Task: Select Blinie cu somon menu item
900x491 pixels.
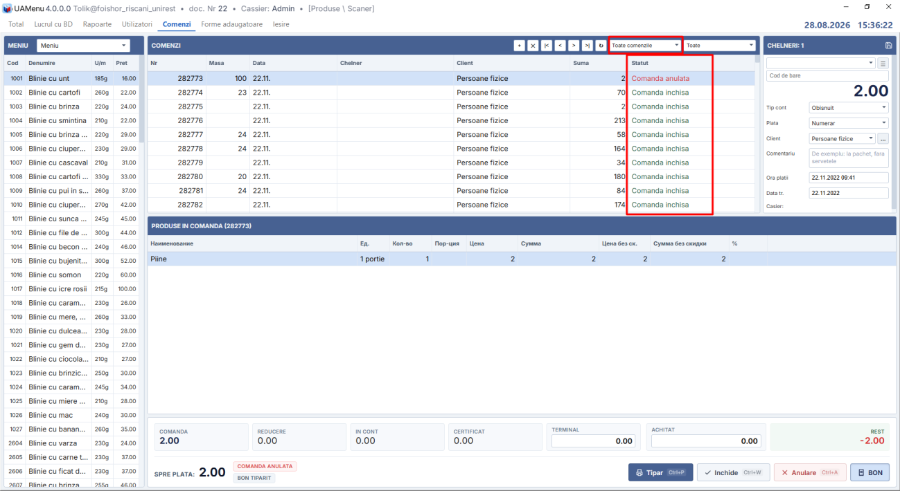Action: [x=71, y=275]
